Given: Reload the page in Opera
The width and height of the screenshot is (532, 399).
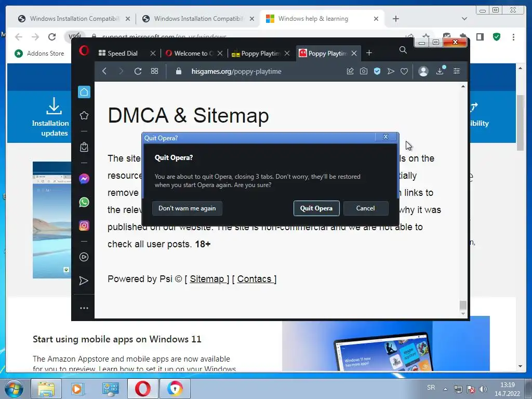Looking at the screenshot, I should tap(138, 71).
